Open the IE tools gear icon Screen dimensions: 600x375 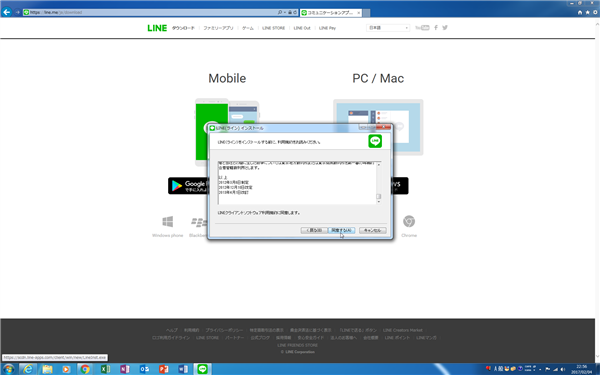point(596,12)
